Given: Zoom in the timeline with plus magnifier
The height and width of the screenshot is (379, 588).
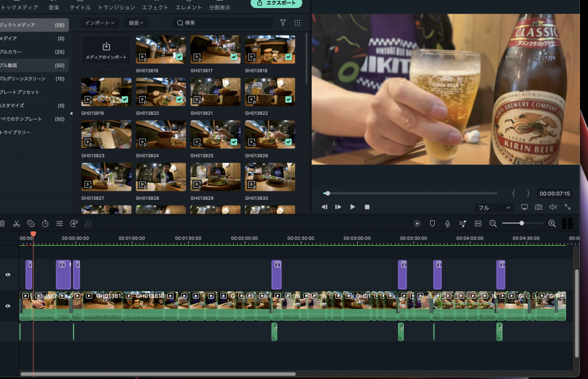Looking at the screenshot, I should coord(552,224).
